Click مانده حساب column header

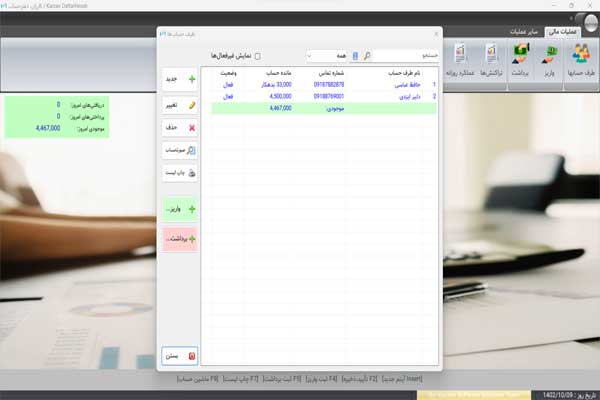(279, 73)
